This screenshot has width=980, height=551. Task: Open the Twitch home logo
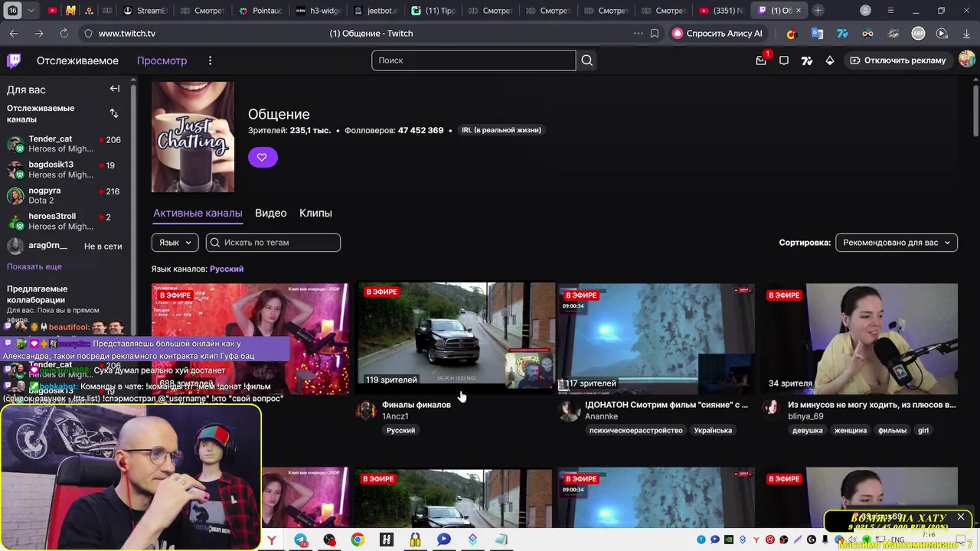(14, 60)
